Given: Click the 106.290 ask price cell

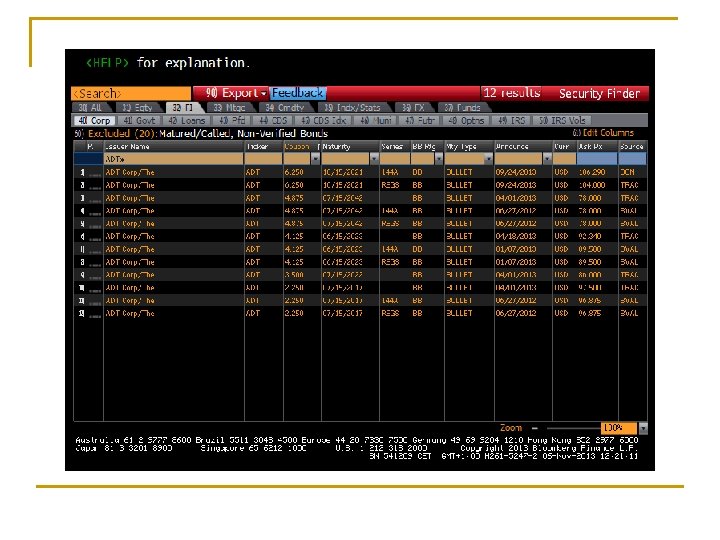Looking at the screenshot, I should pos(591,173).
